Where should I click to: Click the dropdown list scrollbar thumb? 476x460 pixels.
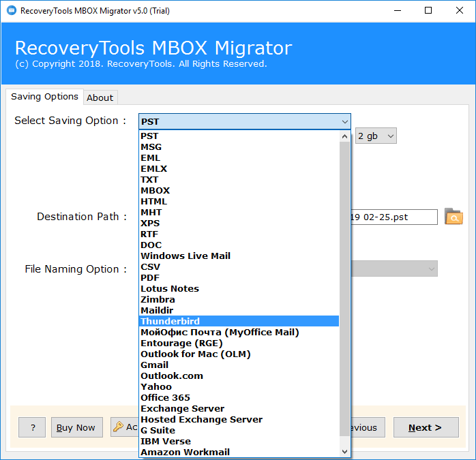(x=344, y=289)
